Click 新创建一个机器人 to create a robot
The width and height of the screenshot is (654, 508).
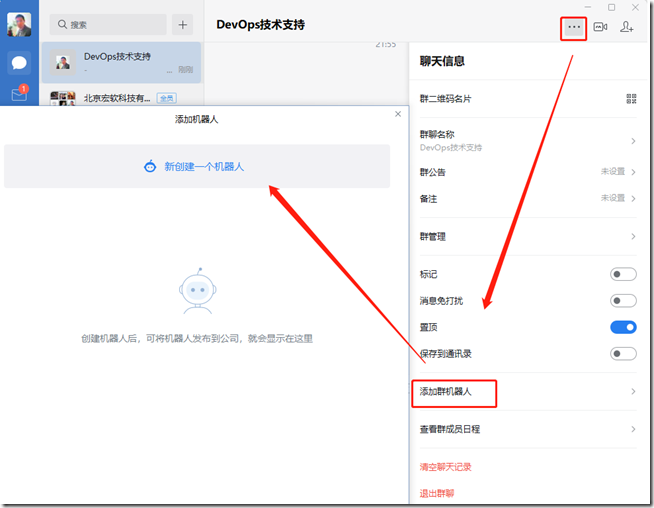(197, 166)
